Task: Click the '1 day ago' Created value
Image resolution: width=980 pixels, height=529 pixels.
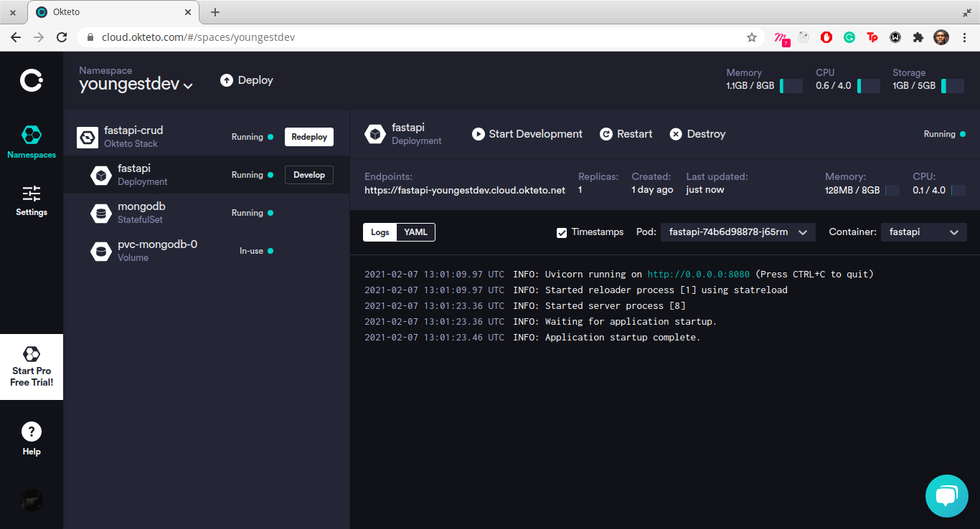Action: pyautogui.click(x=652, y=190)
